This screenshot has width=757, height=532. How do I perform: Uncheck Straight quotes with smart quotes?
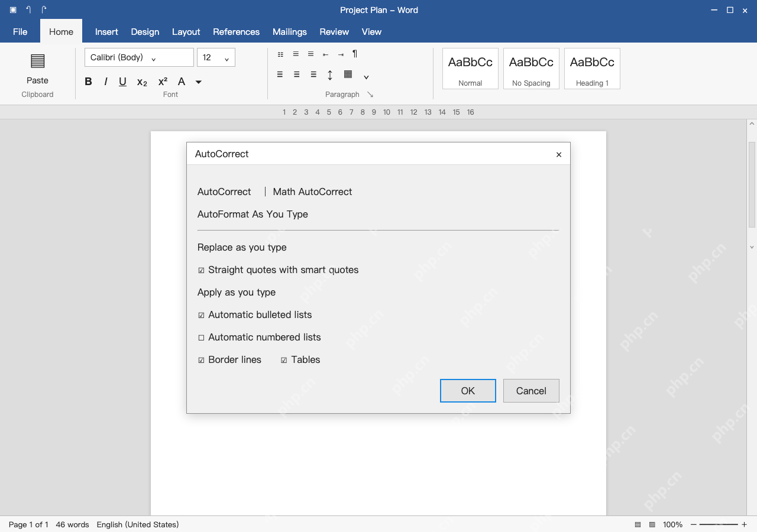(201, 270)
